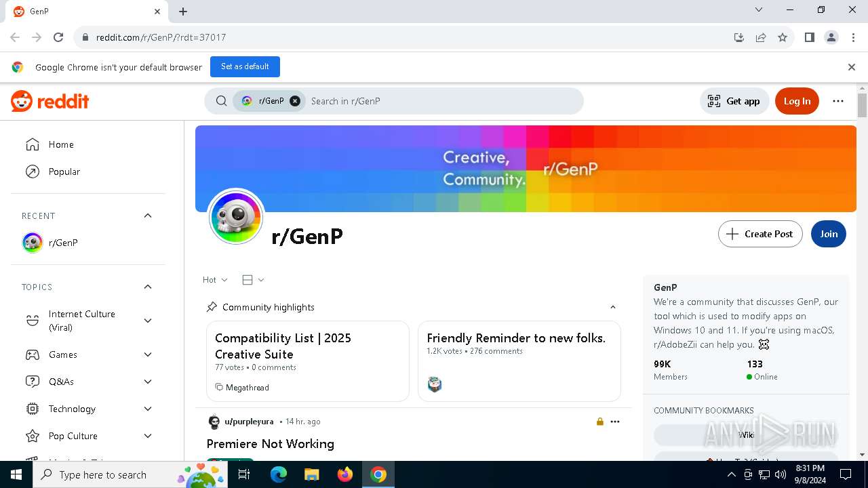This screenshot has height=488, width=868.
Task: Open the Premiere post three-dot options menu
Action: (615, 422)
